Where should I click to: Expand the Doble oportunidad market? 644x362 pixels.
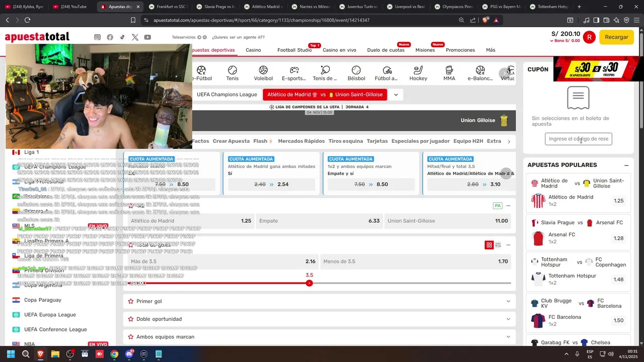click(x=508, y=319)
